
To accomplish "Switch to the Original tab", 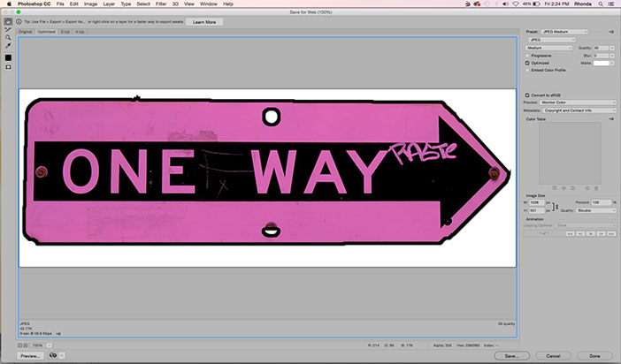I will pos(26,32).
